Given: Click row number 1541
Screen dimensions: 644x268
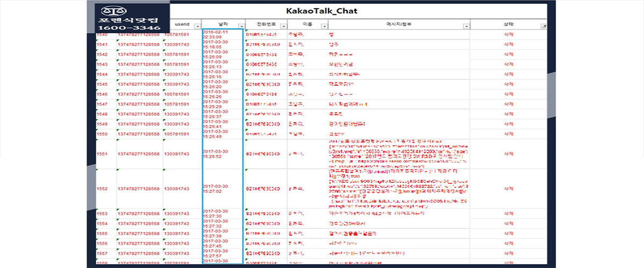Looking at the screenshot, I should [x=102, y=44].
